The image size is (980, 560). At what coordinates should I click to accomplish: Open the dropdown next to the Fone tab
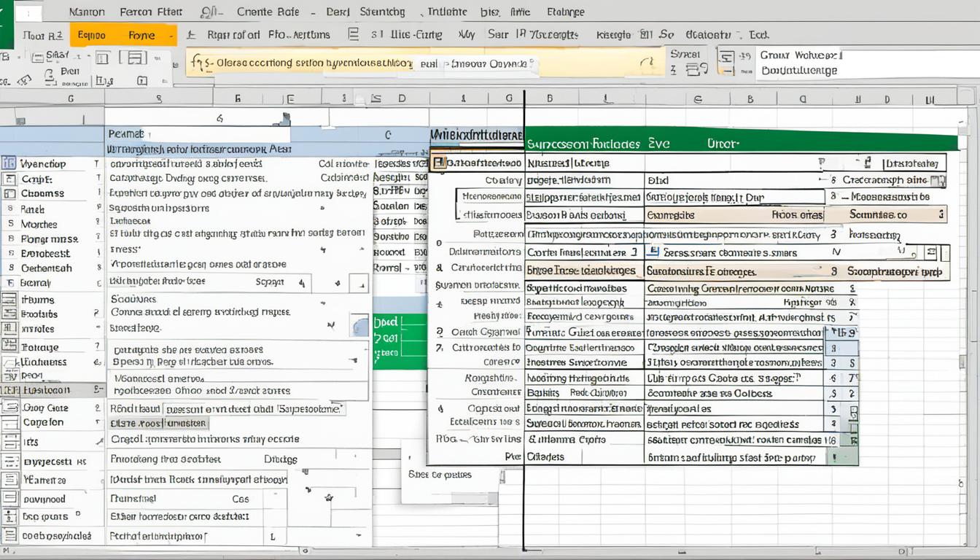pyautogui.click(x=173, y=34)
